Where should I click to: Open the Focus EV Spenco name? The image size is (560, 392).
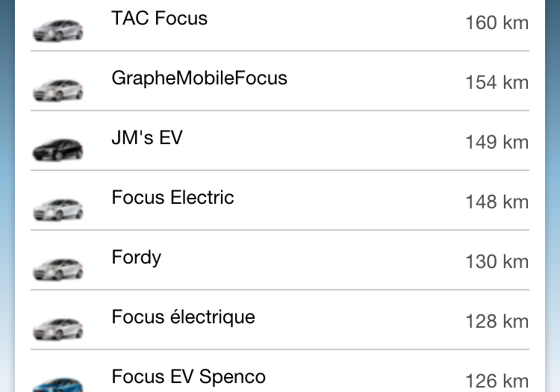tap(188, 377)
